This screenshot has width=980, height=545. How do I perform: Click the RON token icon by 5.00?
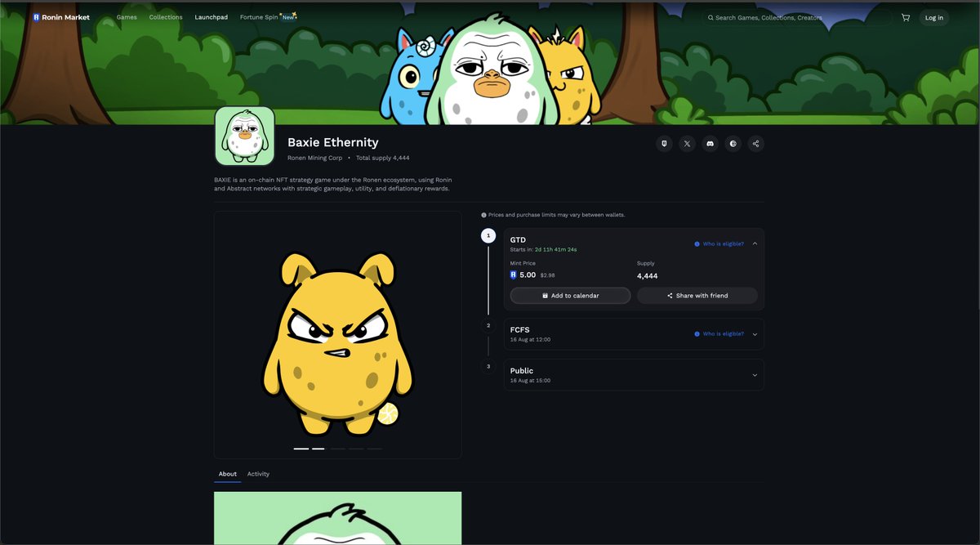pyautogui.click(x=514, y=275)
